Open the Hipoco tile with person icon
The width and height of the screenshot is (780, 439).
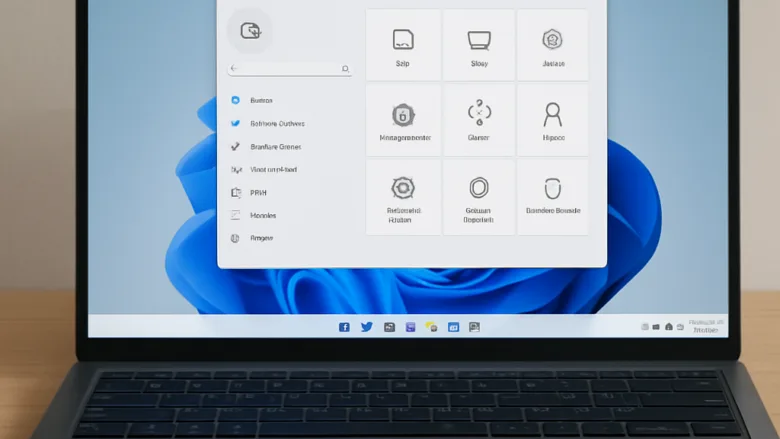tap(553, 120)
